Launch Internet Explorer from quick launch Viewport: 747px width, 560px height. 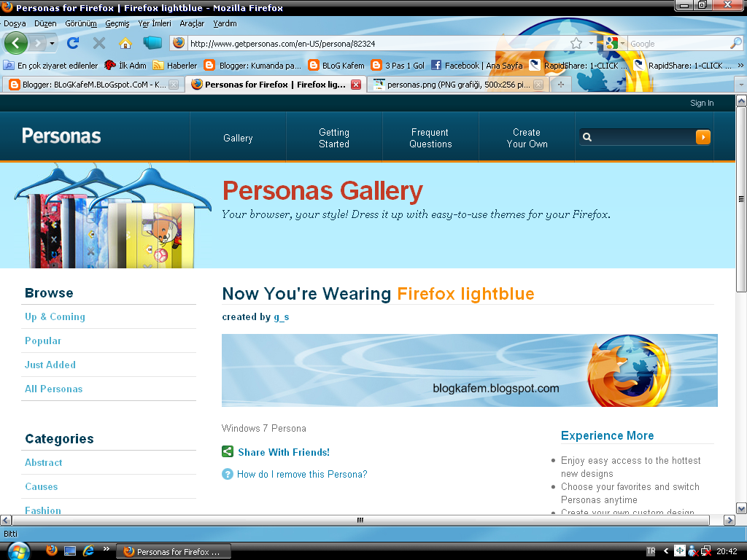88,551
